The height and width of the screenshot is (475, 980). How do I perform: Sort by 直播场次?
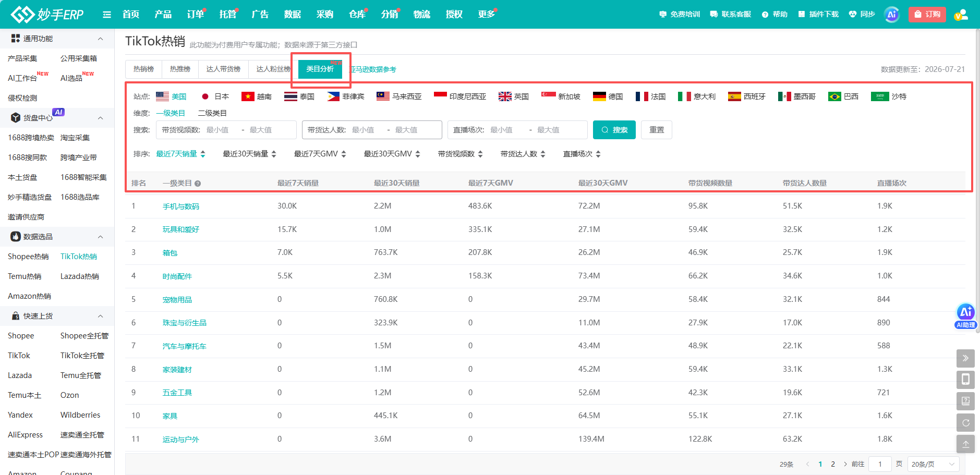click(582, 154)
